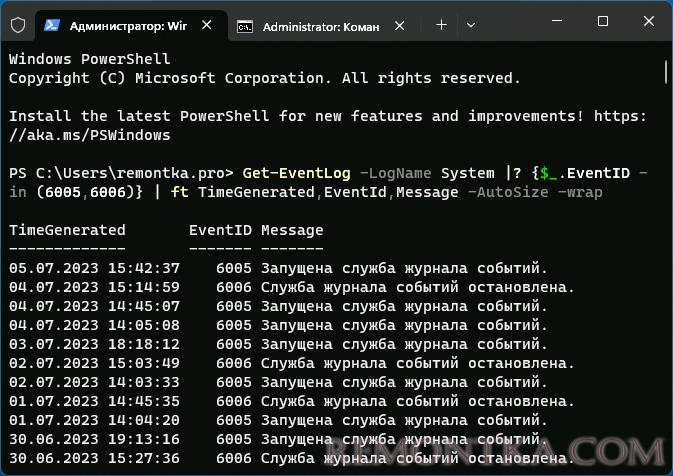Click the 01.07.2023 14:45:35 entry

[x=292, y=401]
